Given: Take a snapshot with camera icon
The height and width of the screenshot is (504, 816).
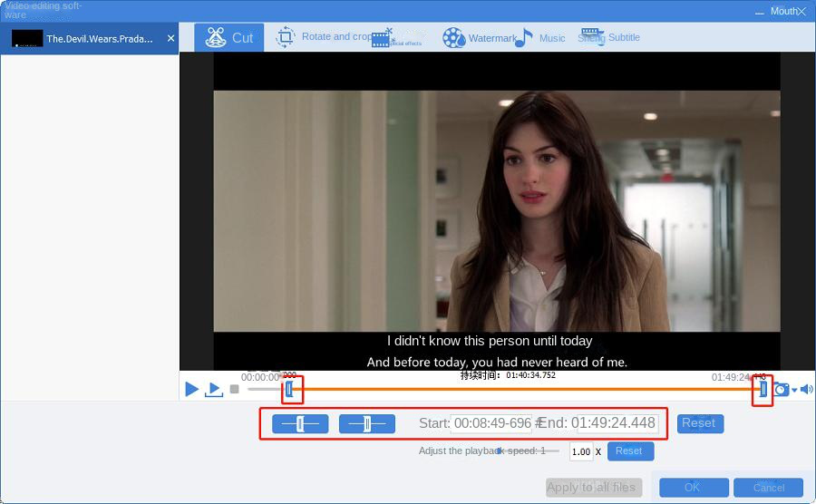Looking at the screenshot, I should (781, 389).
